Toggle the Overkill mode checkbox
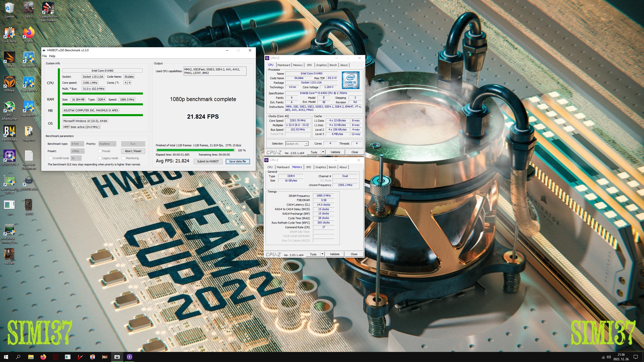 click(50, 158)
